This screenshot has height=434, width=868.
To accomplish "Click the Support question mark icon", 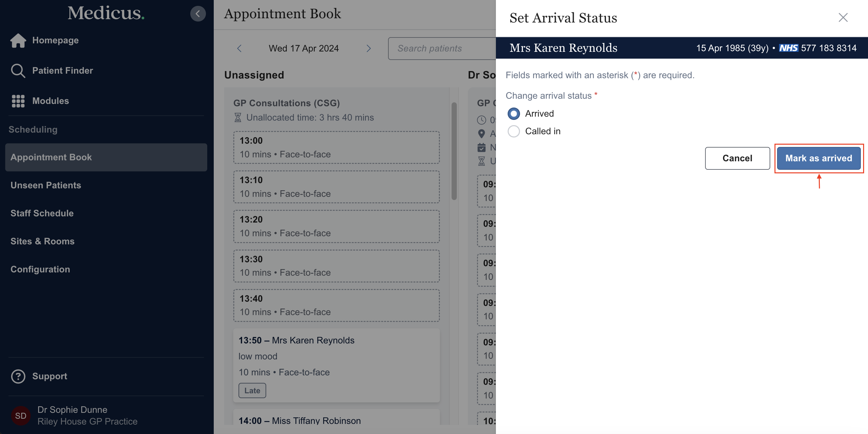I will pos(18,376).
